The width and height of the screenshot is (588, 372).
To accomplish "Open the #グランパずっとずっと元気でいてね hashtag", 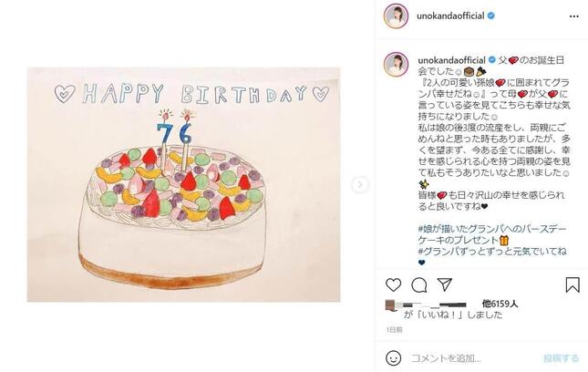I will (x=492, y=252).
